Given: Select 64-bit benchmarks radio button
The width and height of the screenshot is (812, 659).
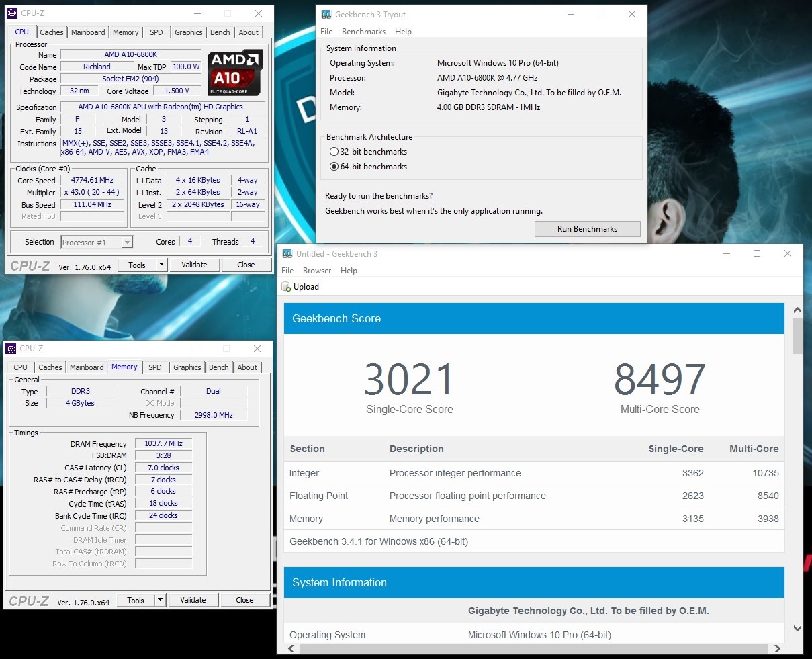Looking at the screenshot, I should [334, 167].
